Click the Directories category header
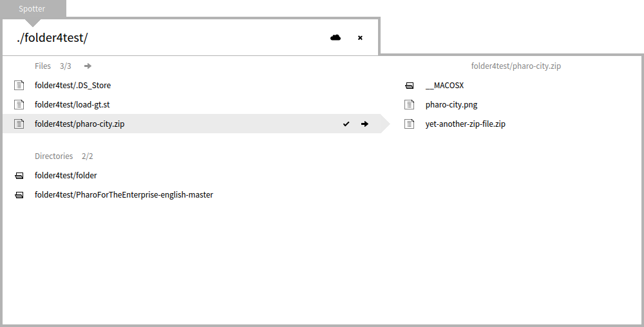644x327 pixels. tap(54, 156)
